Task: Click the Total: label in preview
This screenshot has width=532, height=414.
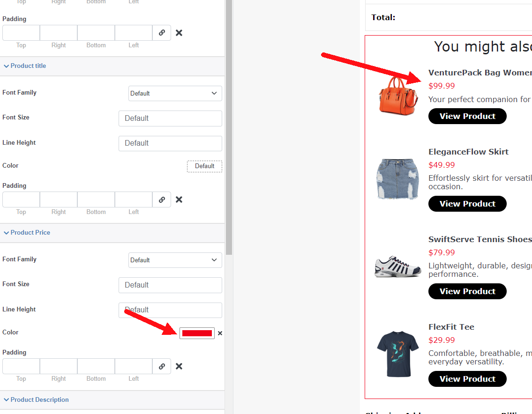Action: (383, 17)
